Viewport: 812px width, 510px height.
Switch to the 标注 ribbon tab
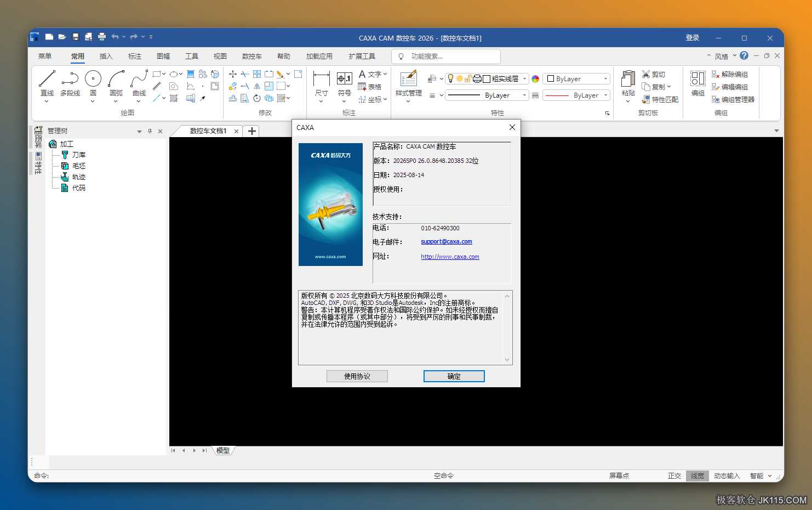(x=134, y=56)
